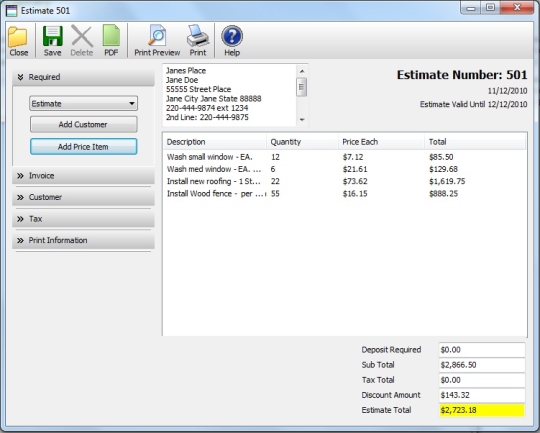Image resolution: width=540 pixels, height=433 pixels.
Task: Click the $85.50 total cell
Action: [441, 157]
